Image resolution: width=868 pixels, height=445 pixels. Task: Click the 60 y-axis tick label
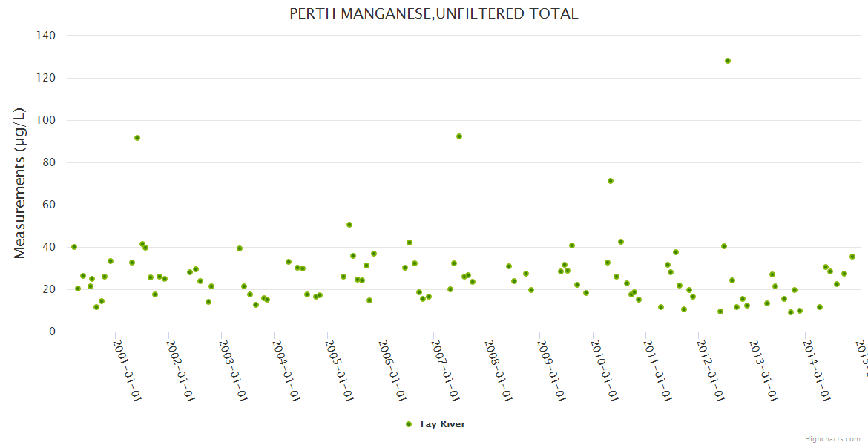[49, 205]
